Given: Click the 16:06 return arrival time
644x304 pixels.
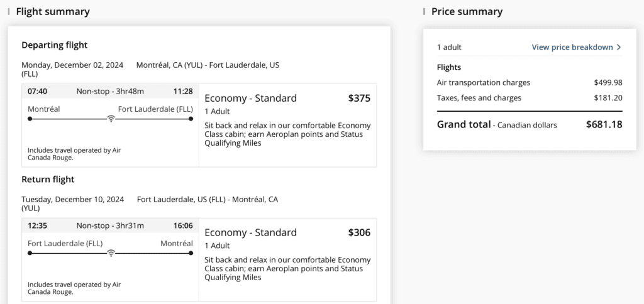Looking at the screenshot, I should pyautogui.click(x=183, y=225).
